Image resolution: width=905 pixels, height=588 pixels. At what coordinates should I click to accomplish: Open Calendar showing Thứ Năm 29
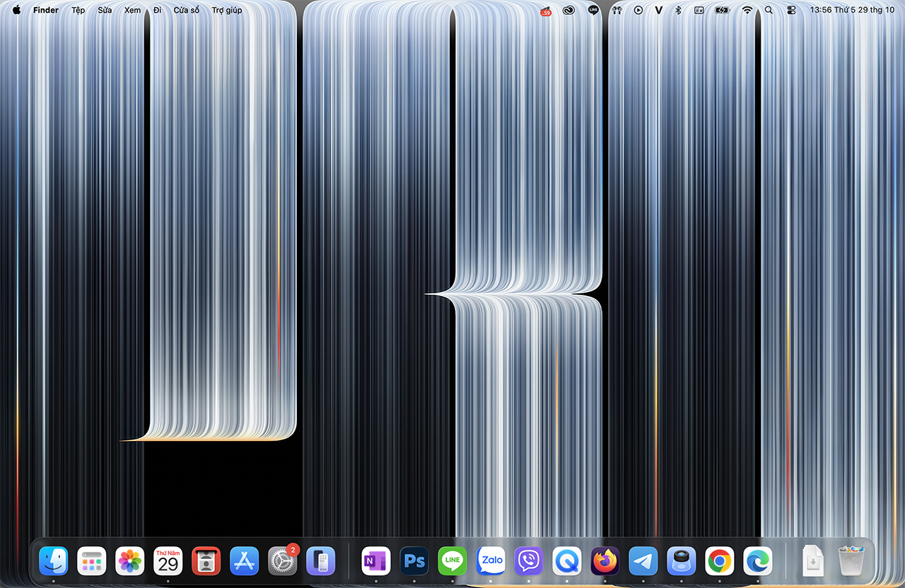click(x=168, y=561)
